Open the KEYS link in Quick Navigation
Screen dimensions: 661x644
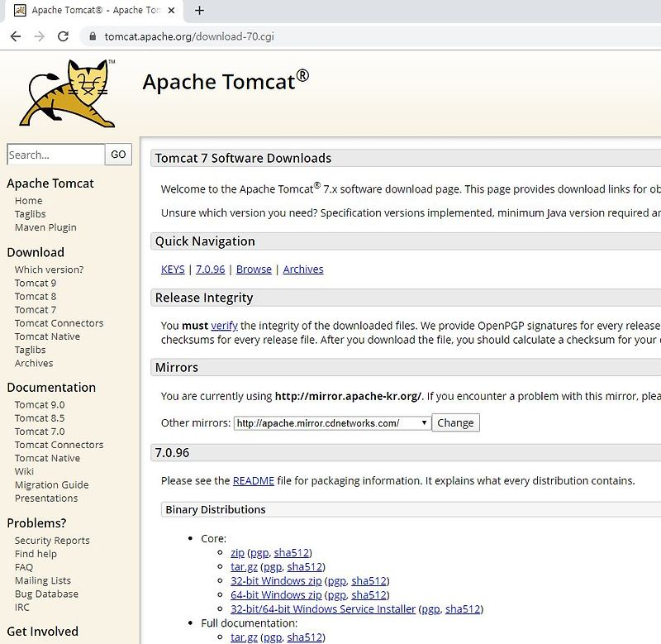click(172, 269)
